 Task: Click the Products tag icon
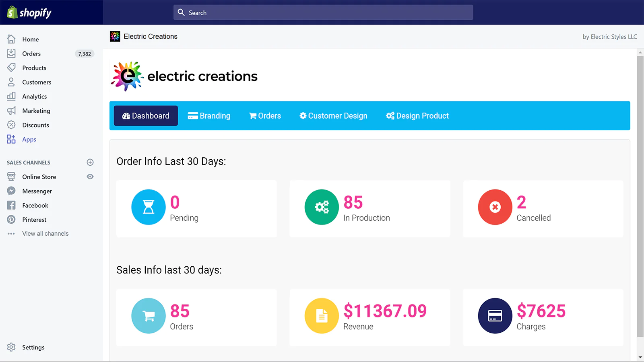point(11,68)
